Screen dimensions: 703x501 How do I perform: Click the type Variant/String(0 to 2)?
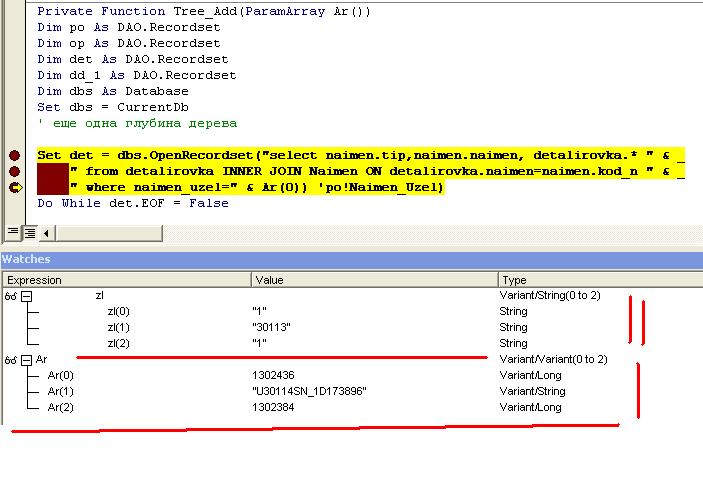pyautogui.click(x=550, y=296)
